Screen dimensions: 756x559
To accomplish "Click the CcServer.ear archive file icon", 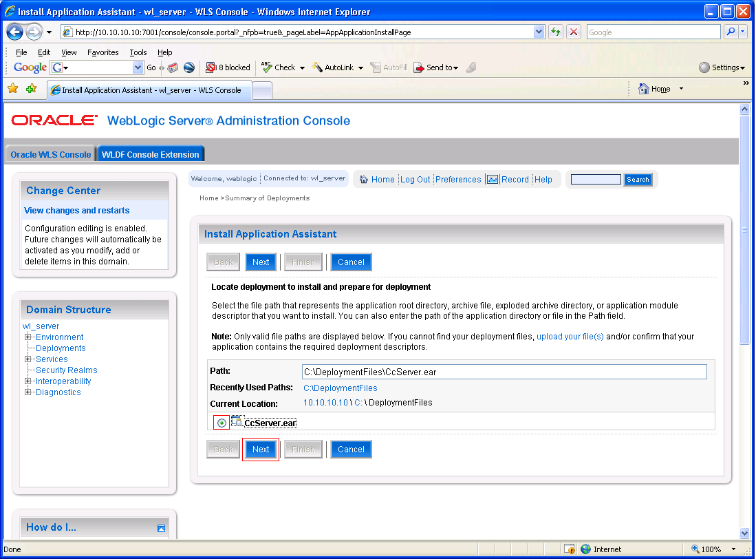I will 236,421.
